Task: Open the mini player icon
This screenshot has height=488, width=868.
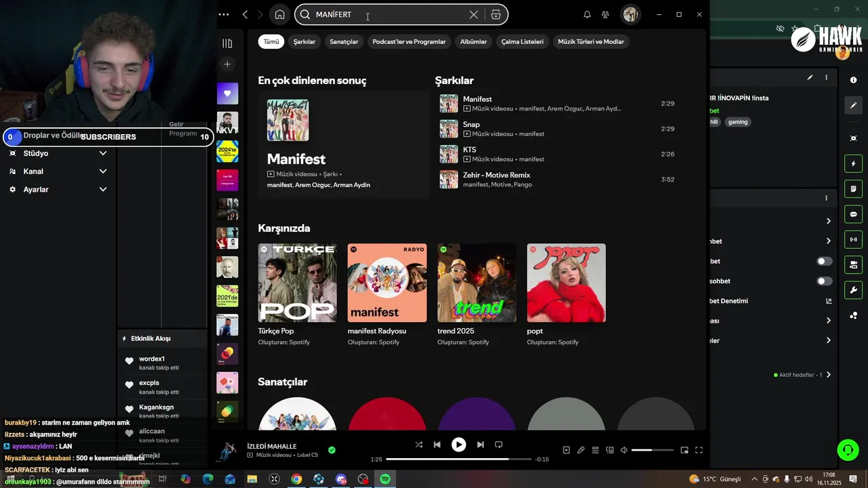Action: pos(684,450)
